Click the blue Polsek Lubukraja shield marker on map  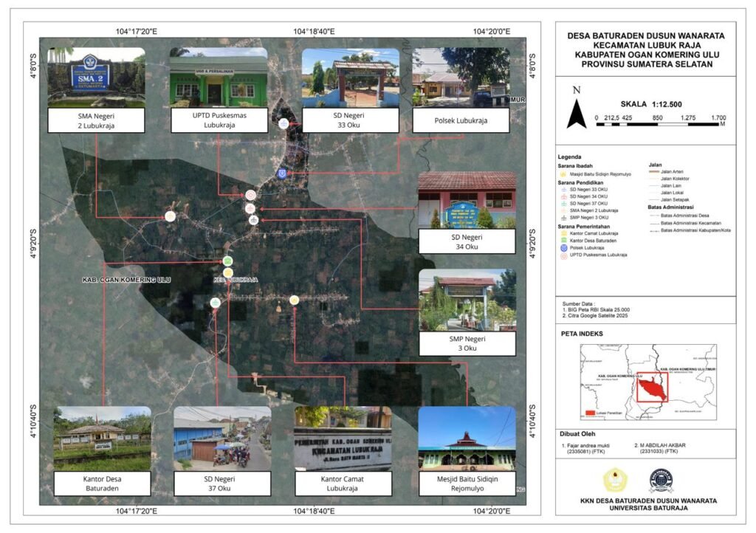point(281,173)
